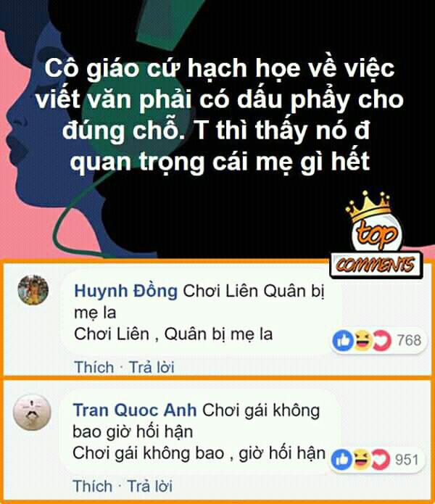Viewport: 435px width, 504px height.
Task: Click the blue Like reaction on Huynh Đồng's comment
Action: click(343, 341)
